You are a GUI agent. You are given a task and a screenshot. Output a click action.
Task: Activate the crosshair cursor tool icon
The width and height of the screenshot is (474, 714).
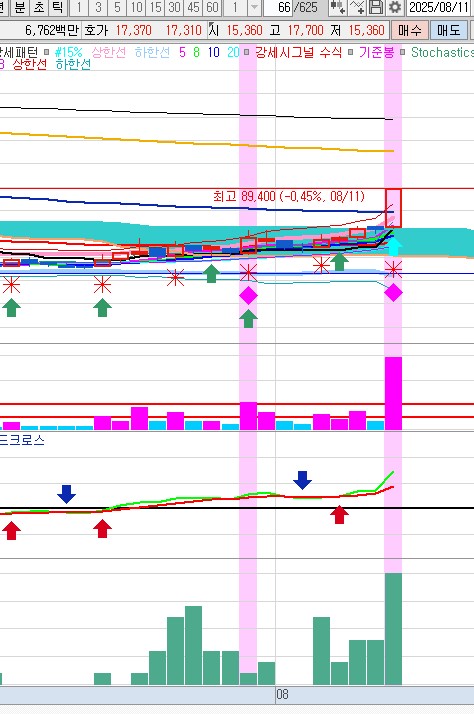(358, 7)
